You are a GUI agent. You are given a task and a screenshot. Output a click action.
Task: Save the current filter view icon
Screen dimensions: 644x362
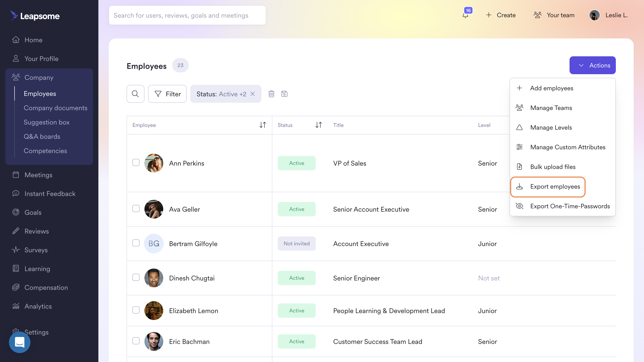coord(284,94)
